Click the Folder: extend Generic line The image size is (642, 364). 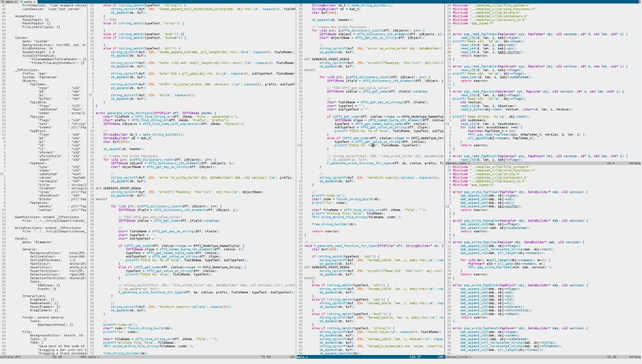click(43, 317)
